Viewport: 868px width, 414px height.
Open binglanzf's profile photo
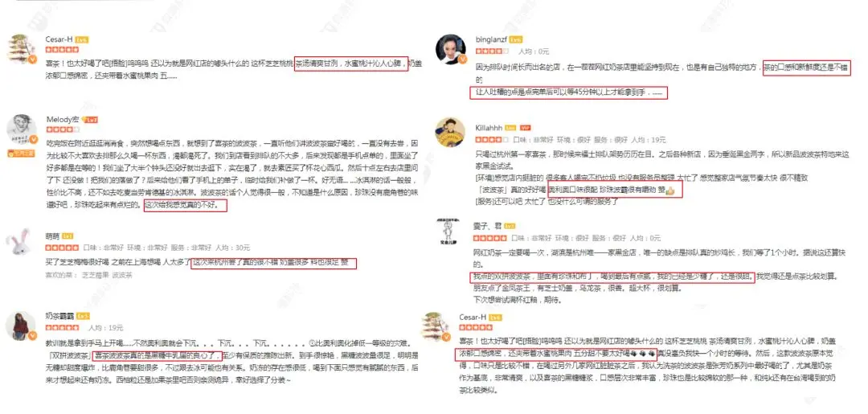click(451, 49)
